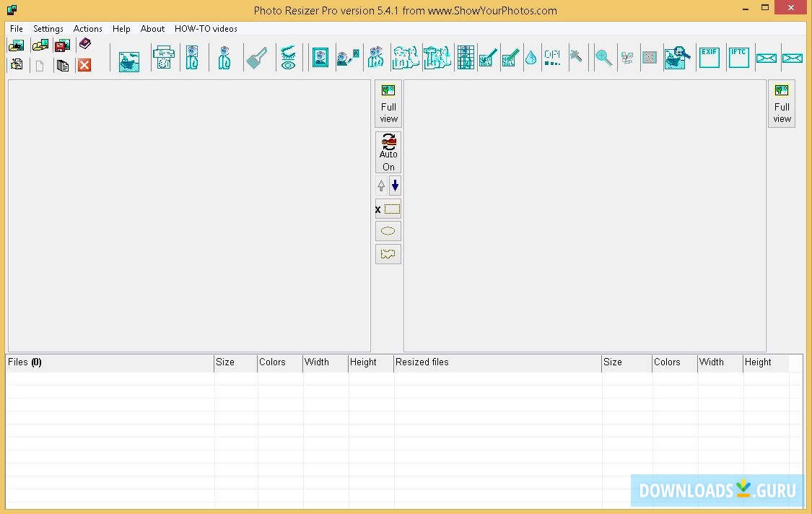Click the blue down arrow button
This screenshot has width=812, height=514.
coord(395,186)
